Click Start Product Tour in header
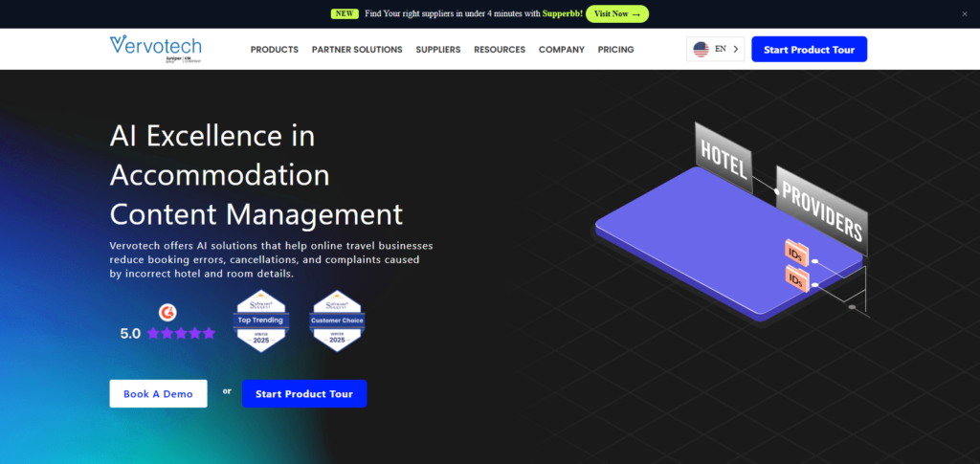 [x=809, y=50]
